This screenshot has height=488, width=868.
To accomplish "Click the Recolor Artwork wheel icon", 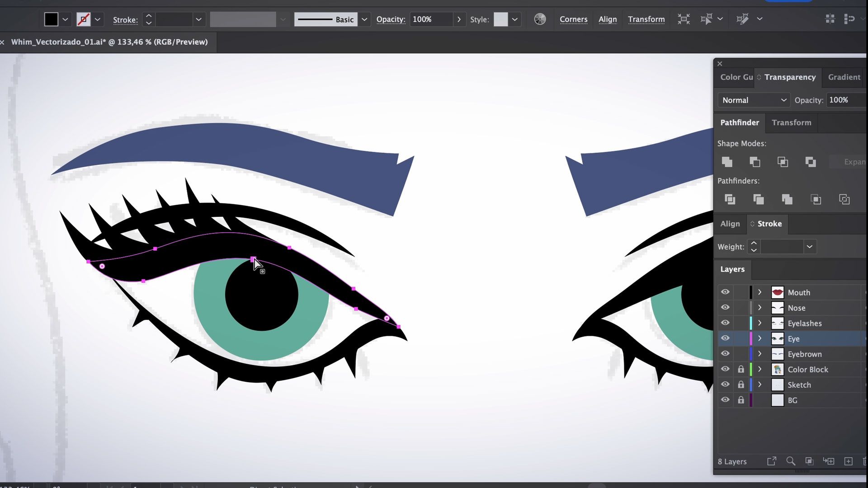I will pos(540,19).
